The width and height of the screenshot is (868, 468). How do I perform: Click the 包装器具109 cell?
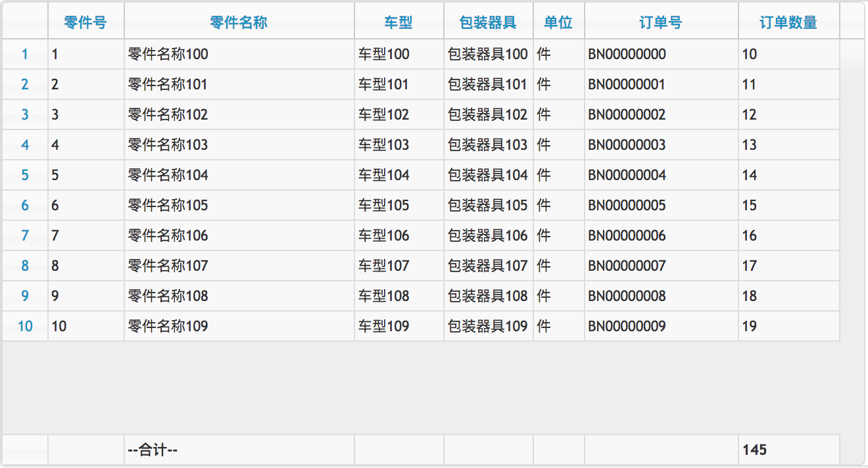pos(489,327)
